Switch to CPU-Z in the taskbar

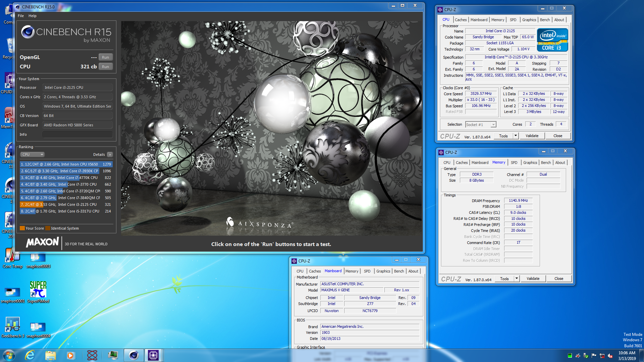click(x=153, y=355)
